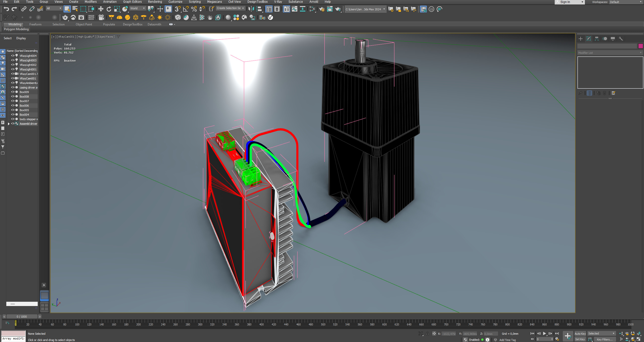Open the selection filter All dropdown

[54, 8]
